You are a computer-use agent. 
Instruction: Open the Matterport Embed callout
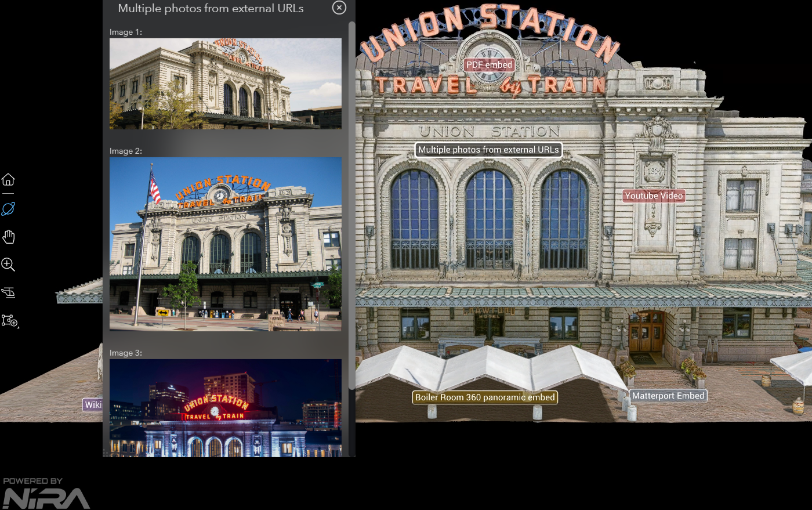668,396
